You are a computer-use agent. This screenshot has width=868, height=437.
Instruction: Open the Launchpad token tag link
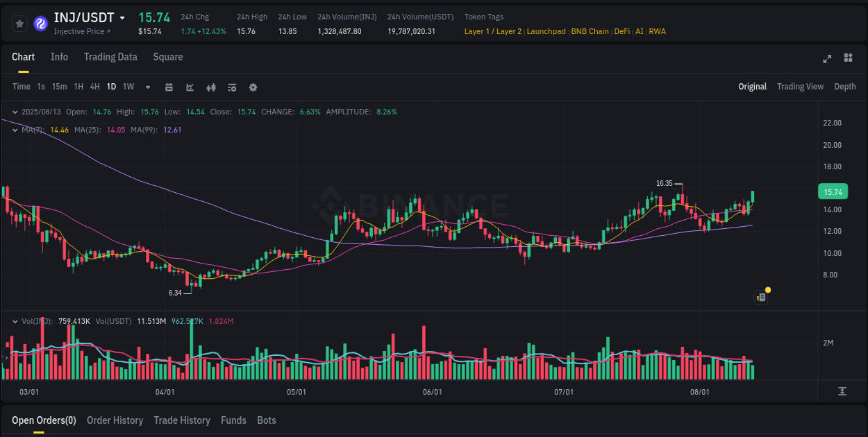coord(546,31)
